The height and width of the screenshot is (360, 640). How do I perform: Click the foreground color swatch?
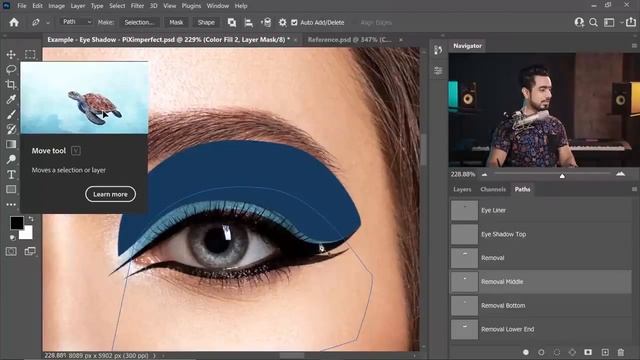[17, 223]
